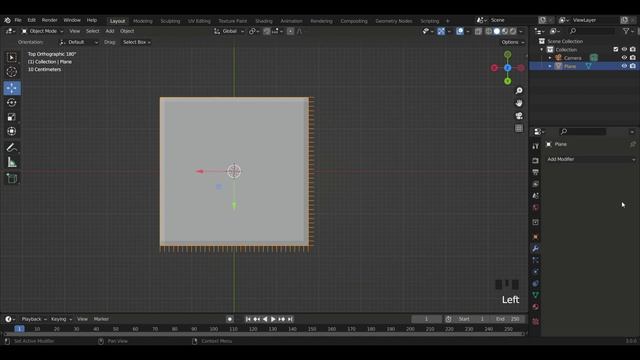This screenshot has height=360, width=640.
Task: Toggle render camera icon for Plane
Action: tap(633, 66)
